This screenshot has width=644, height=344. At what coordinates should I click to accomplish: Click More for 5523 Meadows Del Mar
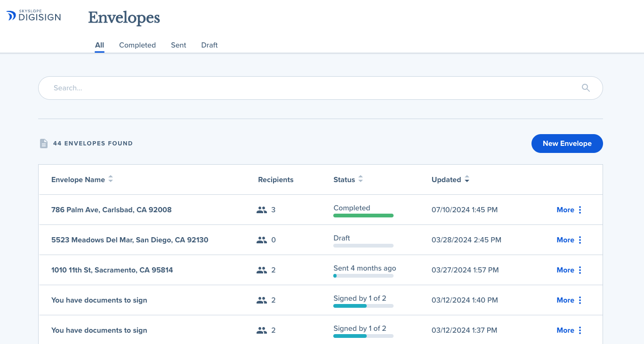(565, 240)
